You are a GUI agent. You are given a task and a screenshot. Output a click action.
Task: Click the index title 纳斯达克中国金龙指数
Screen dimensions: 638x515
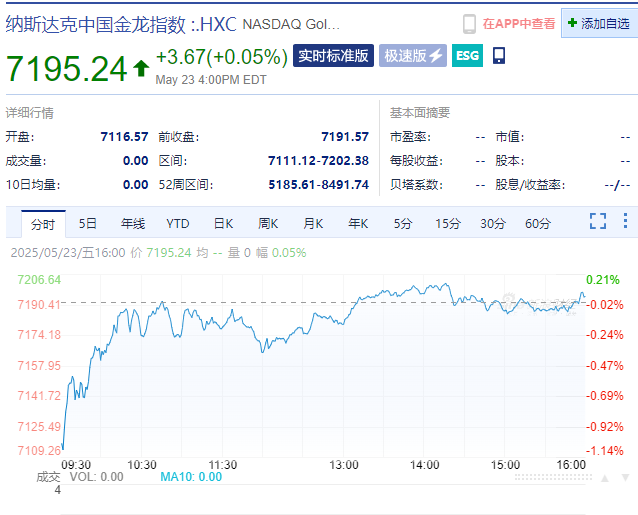96,24
